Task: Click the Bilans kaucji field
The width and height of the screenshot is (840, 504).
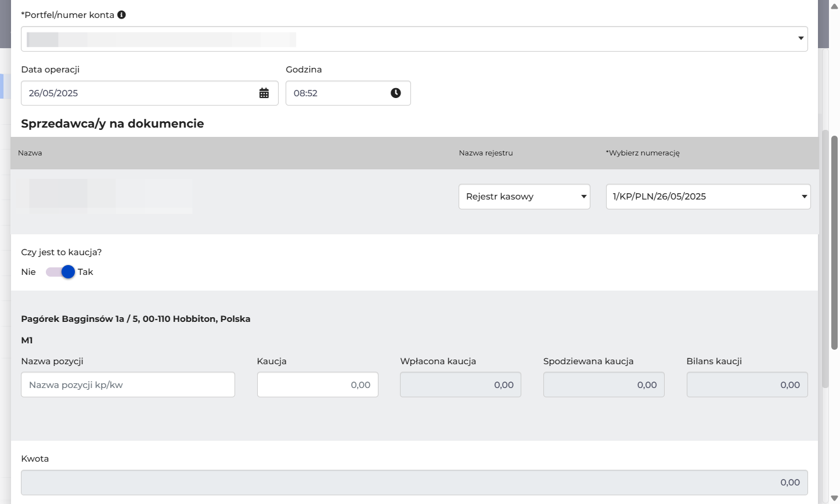Action: click(x=747, y=385)
